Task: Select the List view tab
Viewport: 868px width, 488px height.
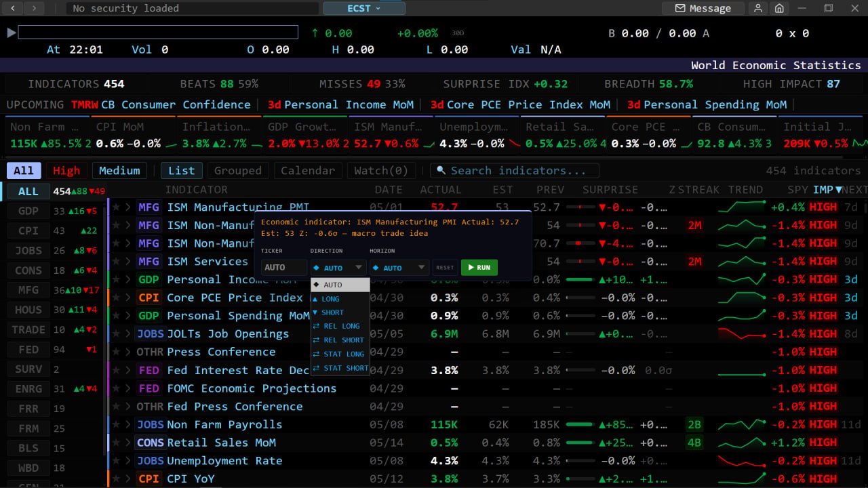Action: coord(181,171)
